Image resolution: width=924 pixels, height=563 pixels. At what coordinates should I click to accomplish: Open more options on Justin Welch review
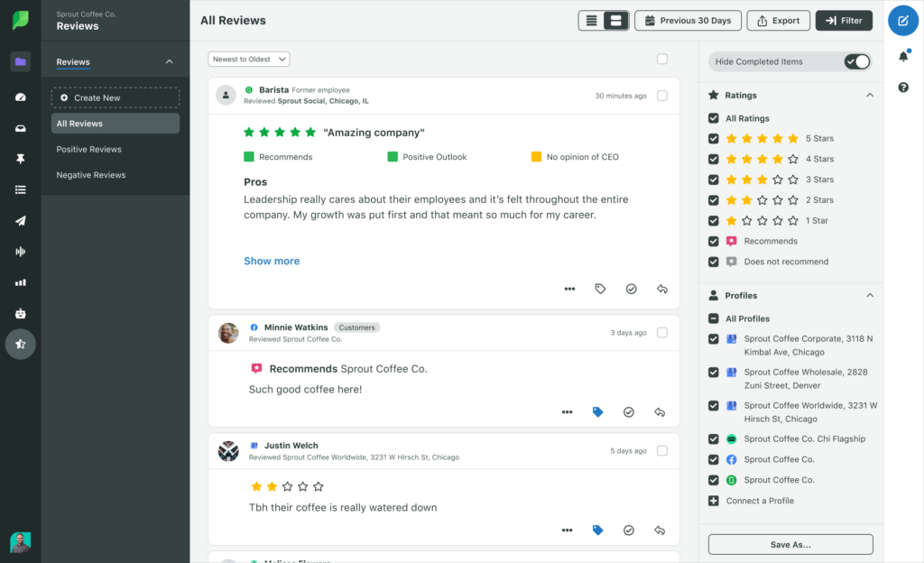(567, 531)
